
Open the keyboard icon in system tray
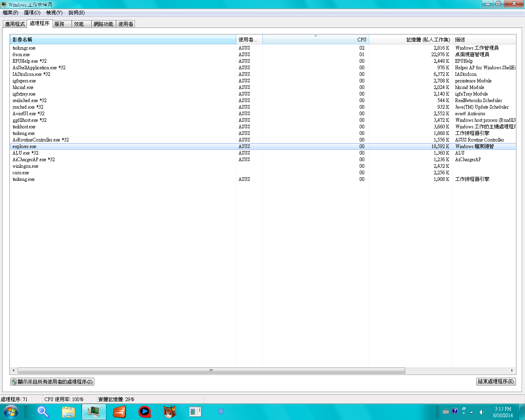pyautogui.click(x=446, y=411)
